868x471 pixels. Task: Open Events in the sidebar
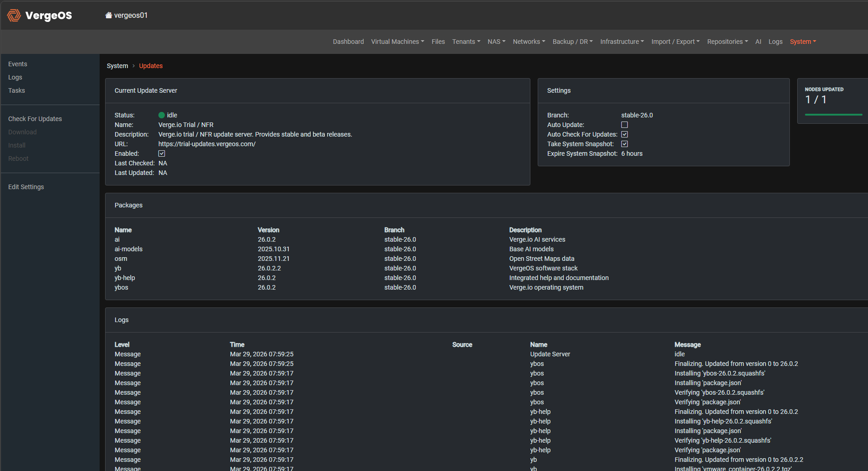point(18,64)
